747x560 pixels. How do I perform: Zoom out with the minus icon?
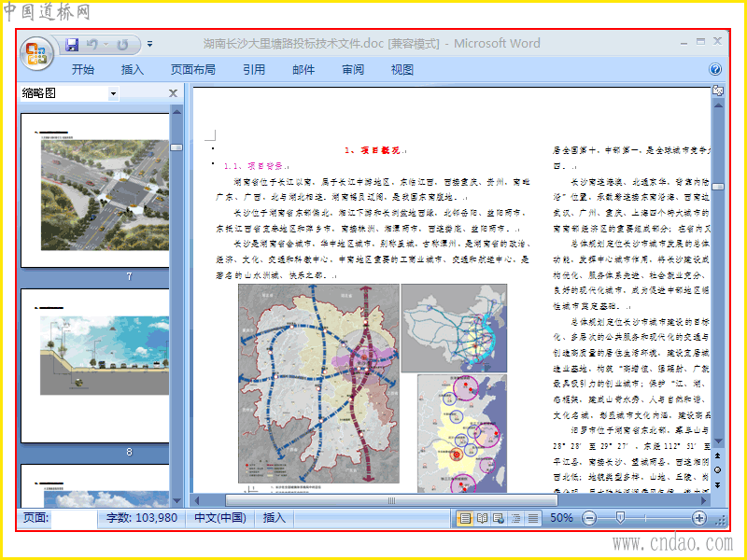point(589,518)
